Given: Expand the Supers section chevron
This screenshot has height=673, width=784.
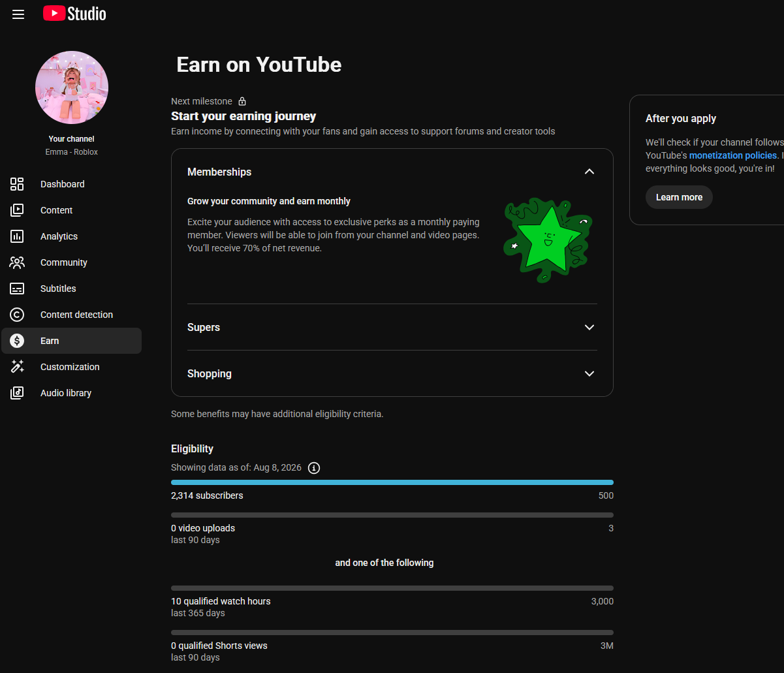Looking at the screenshot, I should coord(589,327).
